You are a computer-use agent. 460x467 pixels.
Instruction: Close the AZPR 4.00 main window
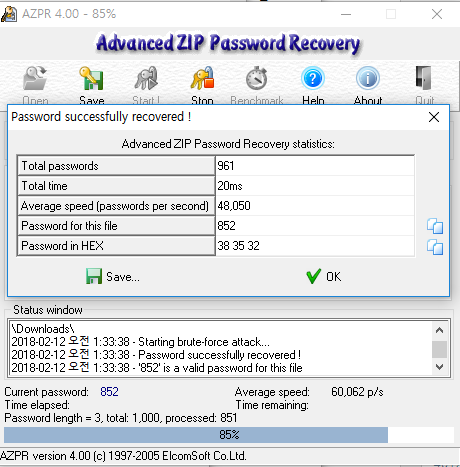437,14
